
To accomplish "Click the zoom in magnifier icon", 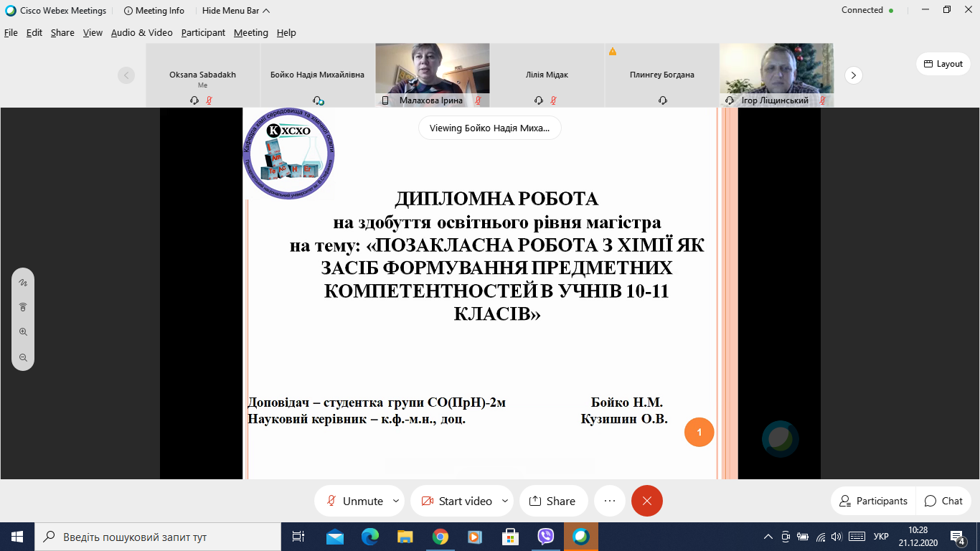I will (x=23, y=332).
